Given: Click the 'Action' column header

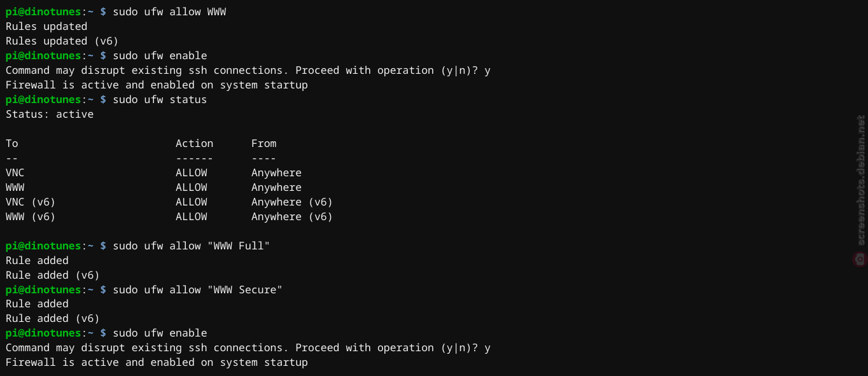Looking at the screenshot, I should point(195,144).
